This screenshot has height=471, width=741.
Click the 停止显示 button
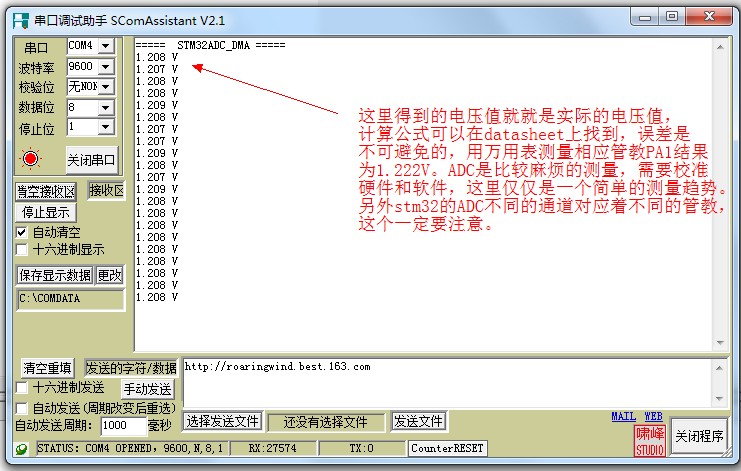click(46, 213)
